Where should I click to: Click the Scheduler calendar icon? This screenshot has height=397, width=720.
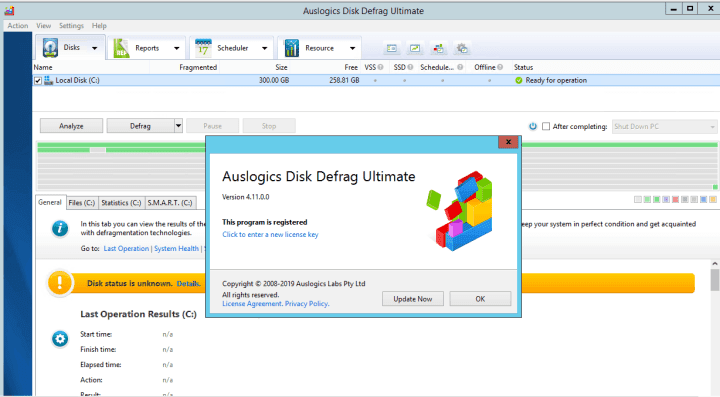pos(203,48)
